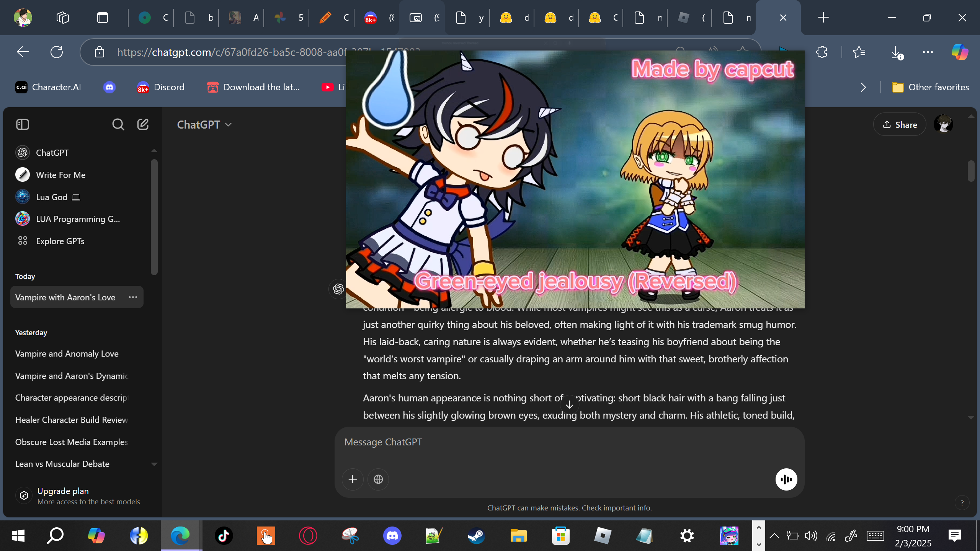Open options for Vampire with Aaron's Love chat

[133, 297]
